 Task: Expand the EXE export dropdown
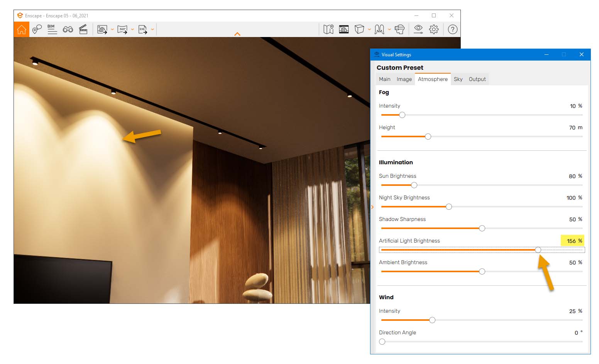pyautogui.click(x=153, y=29)
